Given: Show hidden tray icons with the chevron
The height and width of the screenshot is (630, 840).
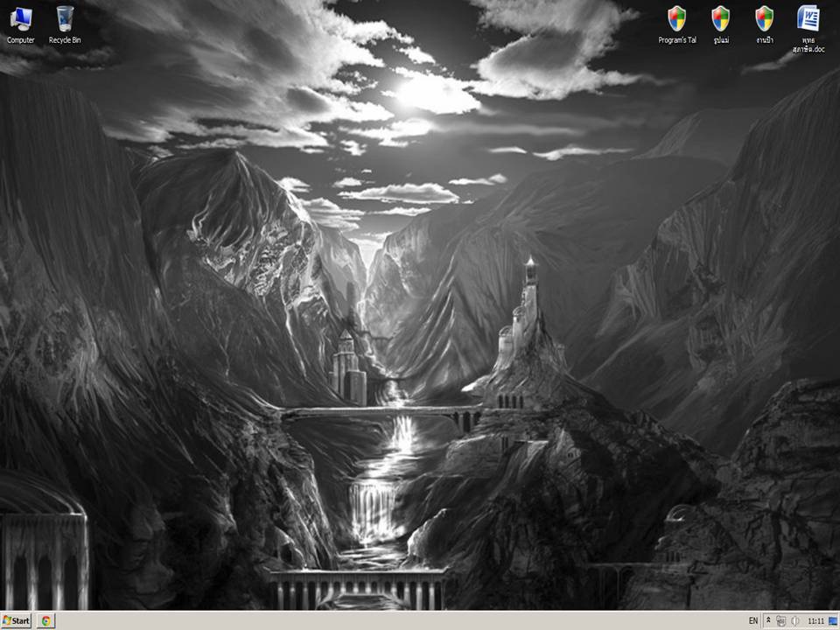Looking at the screenshot, I should pos(768,620).
